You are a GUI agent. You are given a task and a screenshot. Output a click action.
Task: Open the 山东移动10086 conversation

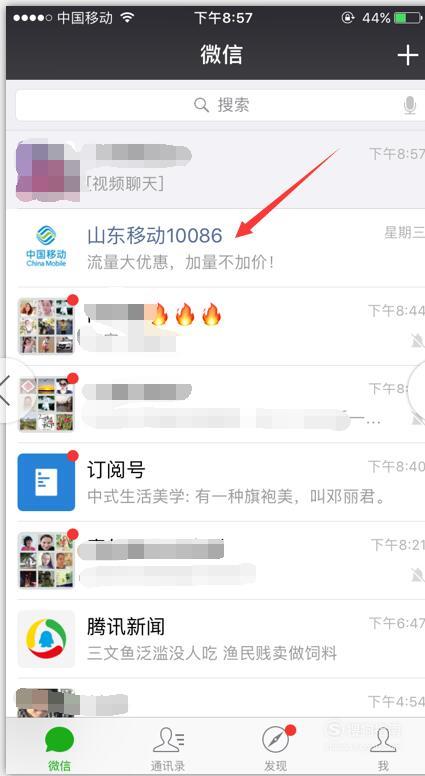coord(216,248)
